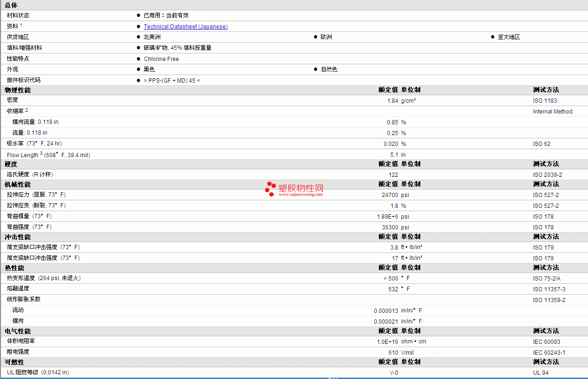Click the 热性能 section header
Image resolution: width=588 pixels, height=379 pixels.
[x=15, y=268]
